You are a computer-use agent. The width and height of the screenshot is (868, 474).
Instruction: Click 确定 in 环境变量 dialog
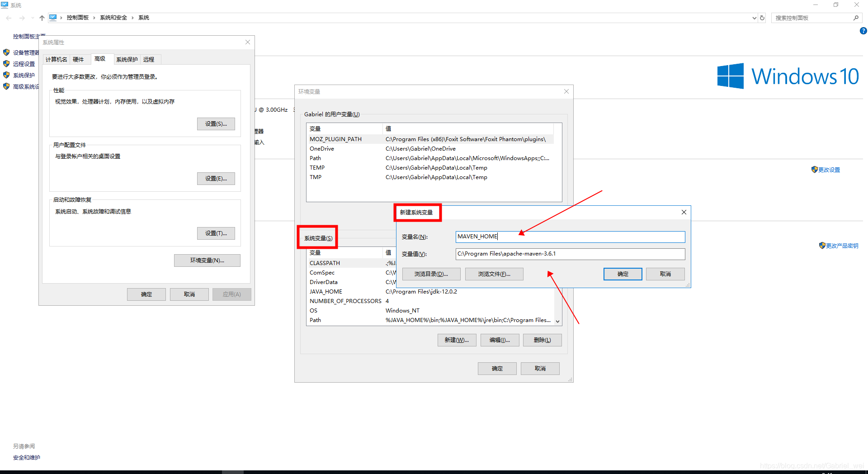497,369
